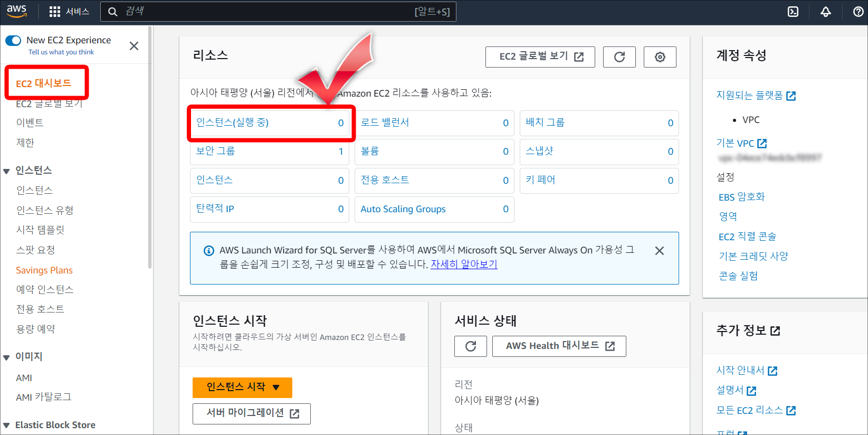Focus the 검색 search input field
868x435 pixels.
coord(279,12)
